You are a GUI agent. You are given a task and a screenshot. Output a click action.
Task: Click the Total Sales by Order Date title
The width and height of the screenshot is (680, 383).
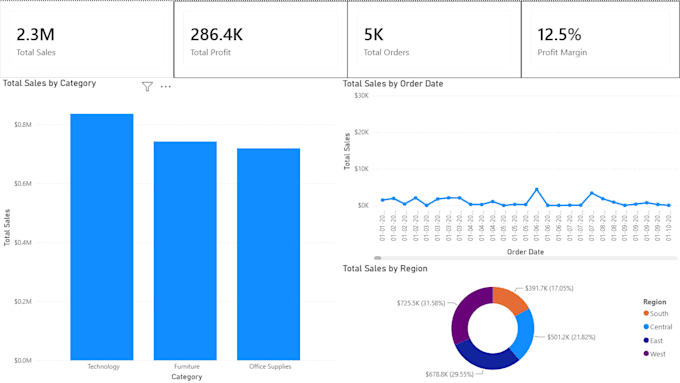[393, 84]
